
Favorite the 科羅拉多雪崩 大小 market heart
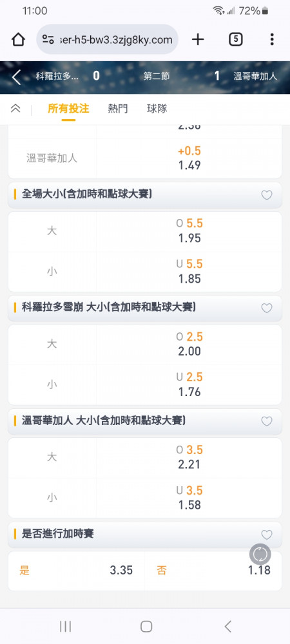[x=267, y=308]
